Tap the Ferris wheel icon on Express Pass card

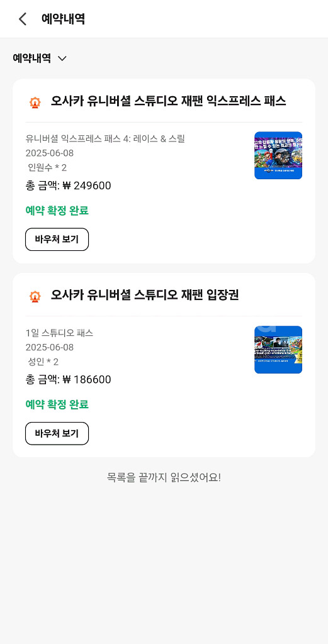[35, 102]
